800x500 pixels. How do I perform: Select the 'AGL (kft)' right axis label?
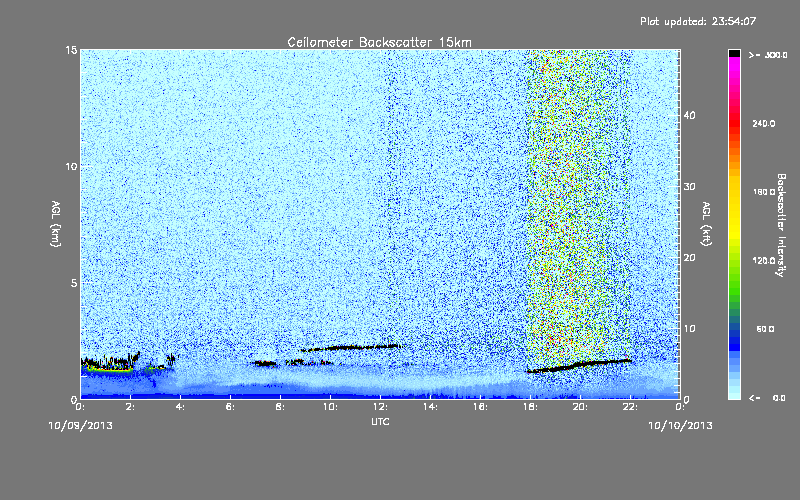[707, 224]
